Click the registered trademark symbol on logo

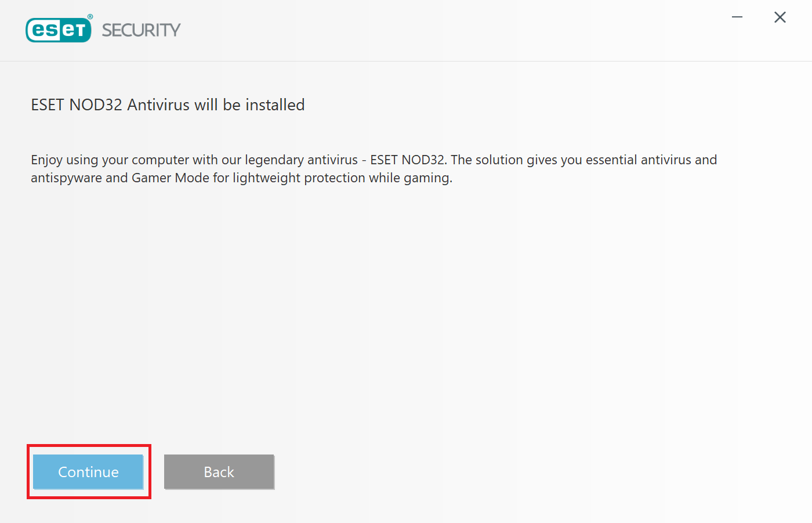90,17
